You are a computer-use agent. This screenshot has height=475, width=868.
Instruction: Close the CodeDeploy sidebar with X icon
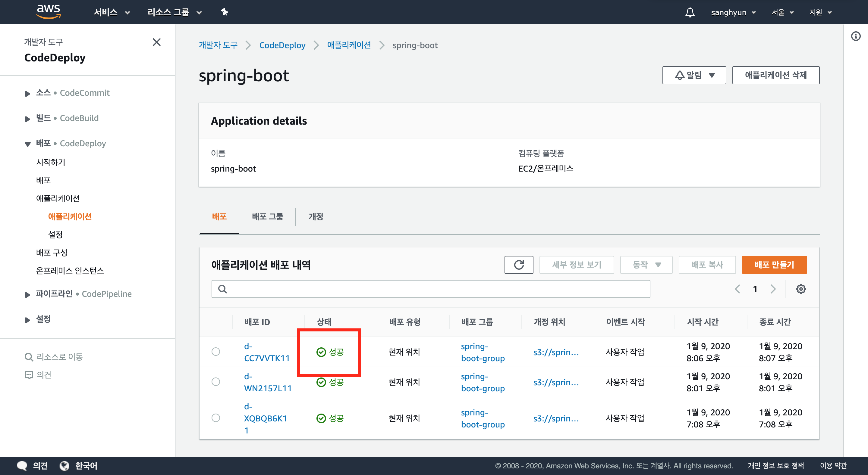coord(157,42)
